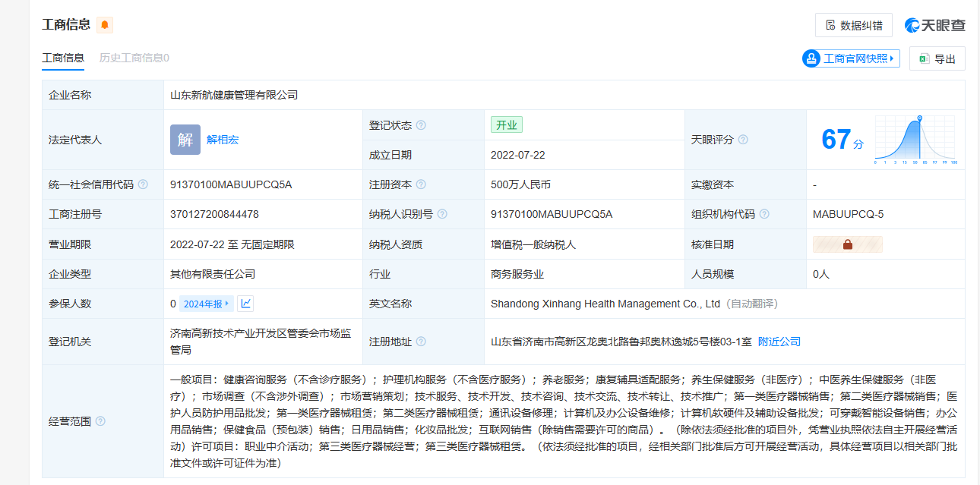The image size is (980, 485).
Task: Click the 解 avatar of legal representative
Action: coord(185,140)
